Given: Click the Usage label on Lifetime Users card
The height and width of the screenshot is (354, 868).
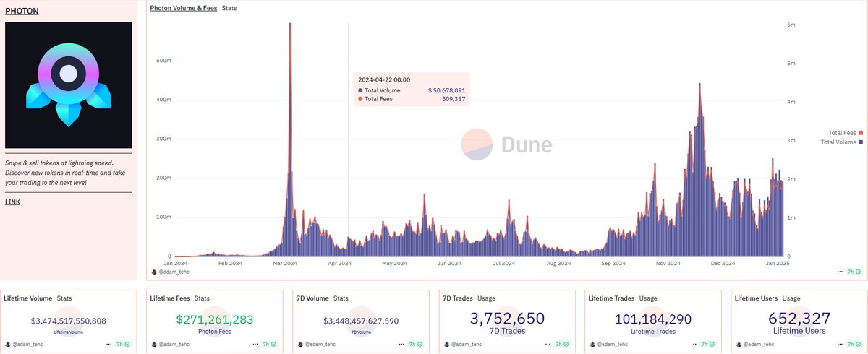Looking at the screenshot, I should (791, 298).
